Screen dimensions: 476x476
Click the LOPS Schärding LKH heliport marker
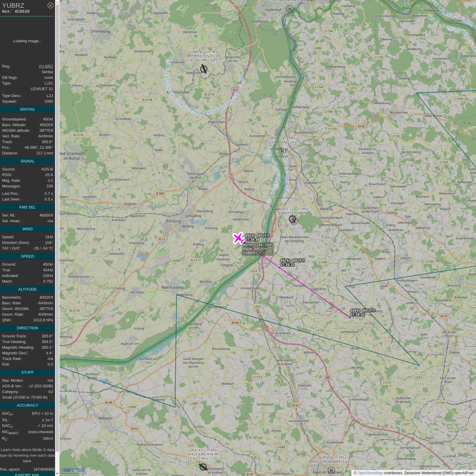pos(283,150)
